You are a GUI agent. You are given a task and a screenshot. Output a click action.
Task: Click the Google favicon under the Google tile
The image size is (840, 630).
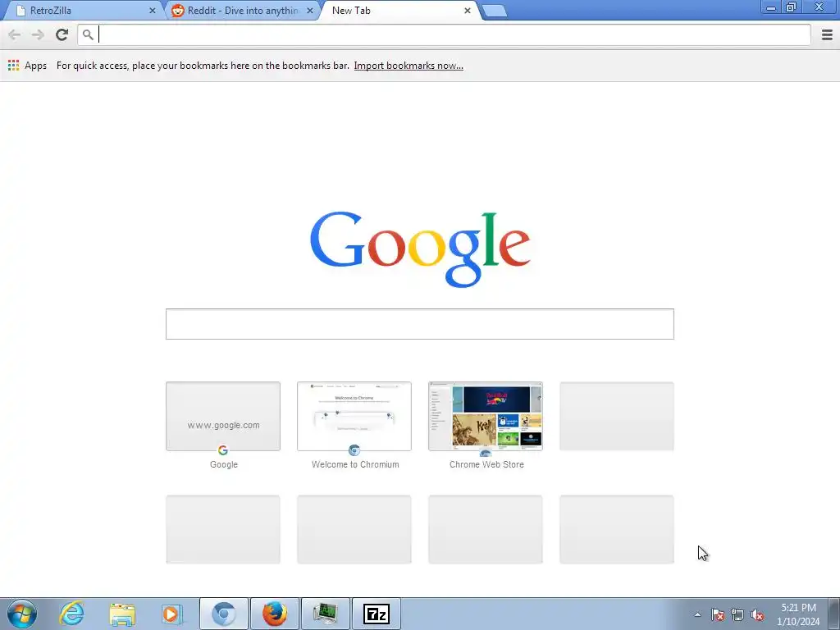(223, 450)
